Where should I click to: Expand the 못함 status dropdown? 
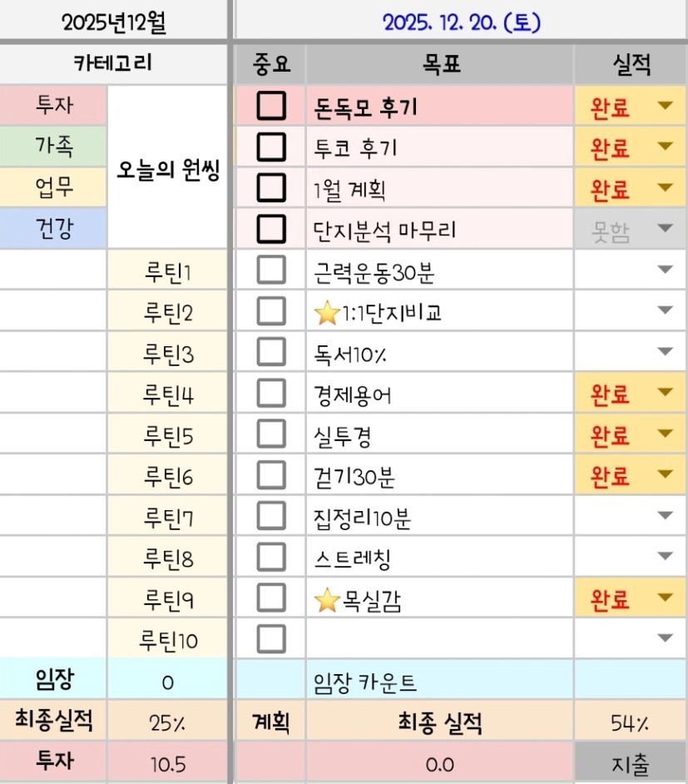pyautogui.click(x=664, y=229)
